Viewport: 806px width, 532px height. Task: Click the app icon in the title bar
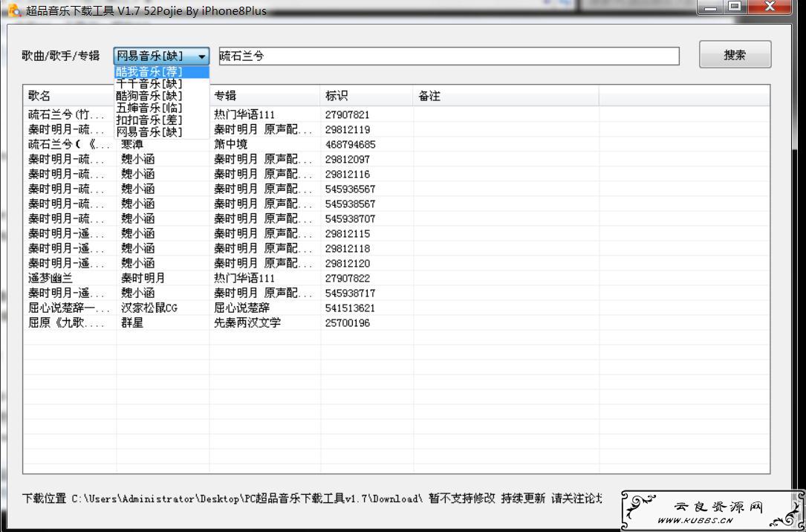point(13,10)
